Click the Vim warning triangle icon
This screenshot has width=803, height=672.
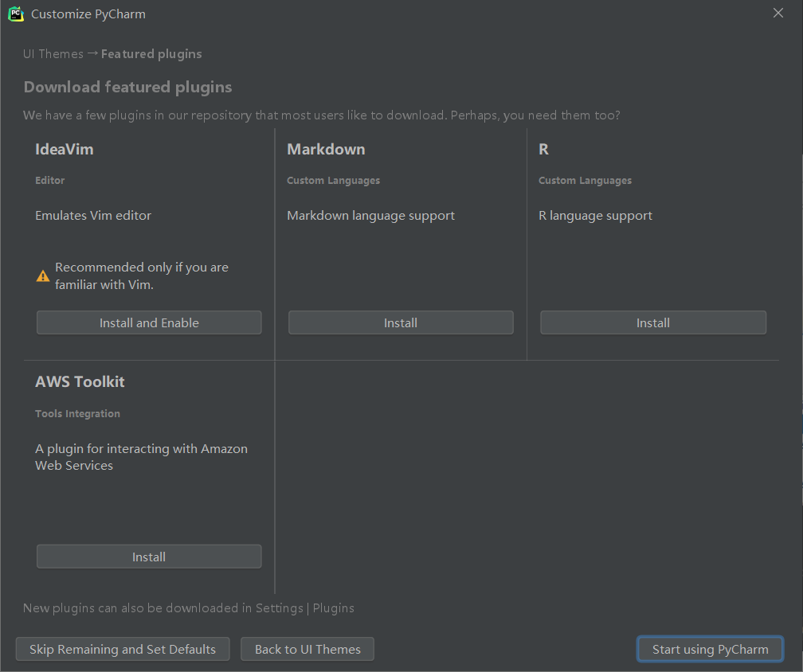click(43, 276)
